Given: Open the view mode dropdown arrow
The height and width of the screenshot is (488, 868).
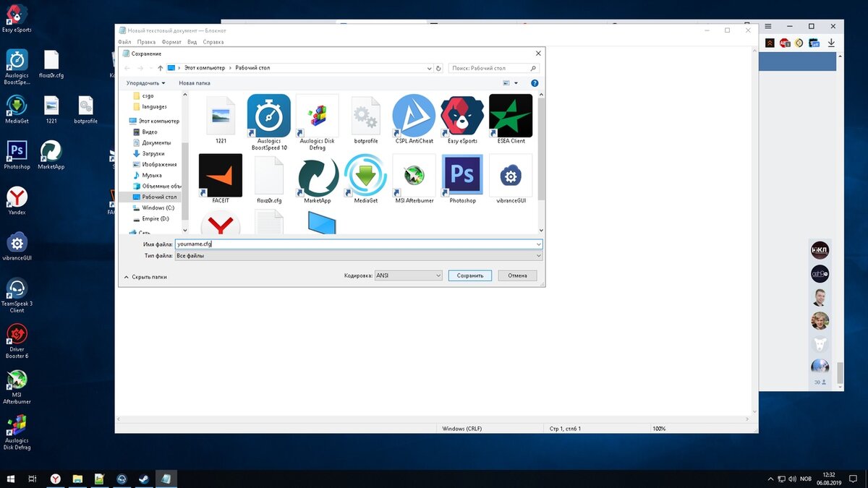Looking at the screenshot, I should coord(516,83).
